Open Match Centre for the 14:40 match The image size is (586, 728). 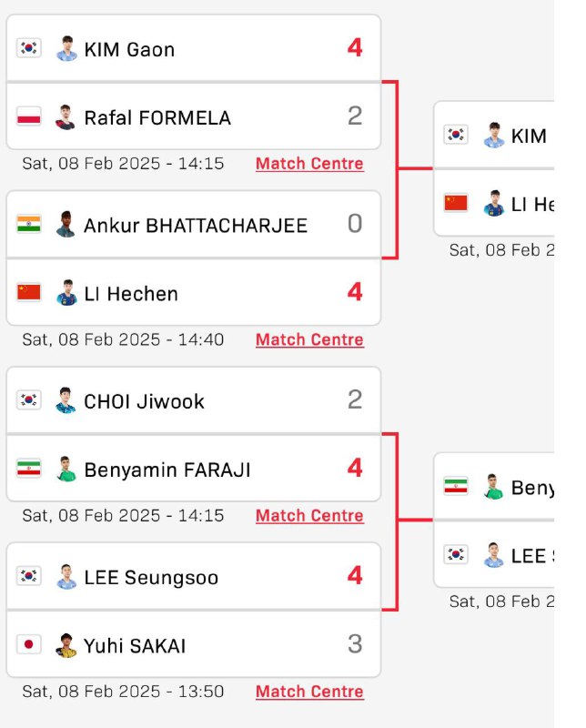coord(309,339)
